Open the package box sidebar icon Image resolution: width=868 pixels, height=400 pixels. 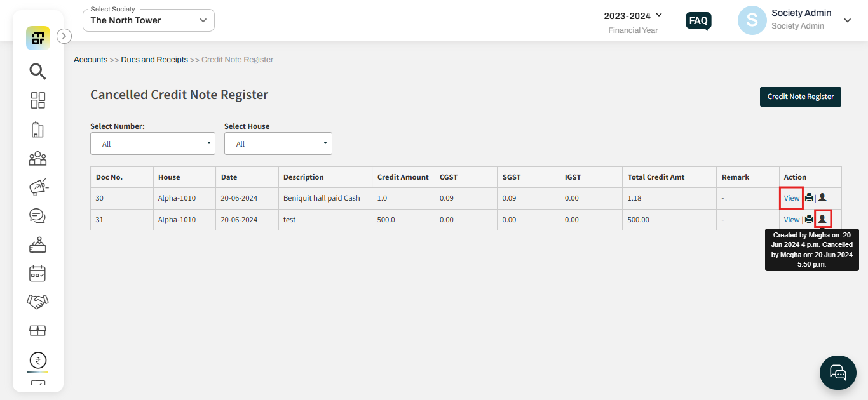38,330
